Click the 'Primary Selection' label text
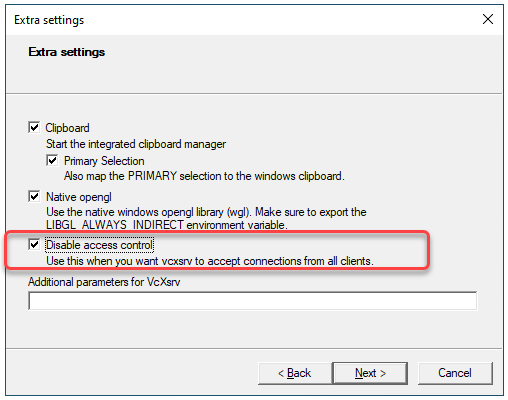Viewport: 508px width, 400px height. pos(104,161)
